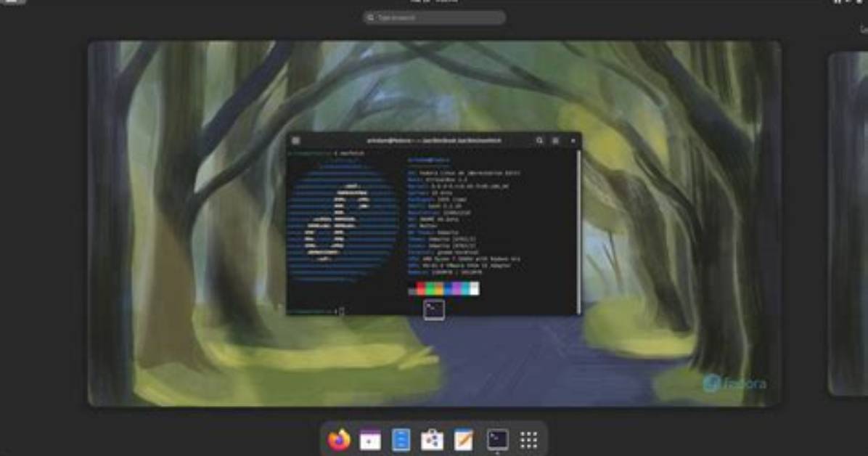Open the terminal window's hamburger menu
The height and width of the screenshot is (456, 868).
[x=555, y=141]
